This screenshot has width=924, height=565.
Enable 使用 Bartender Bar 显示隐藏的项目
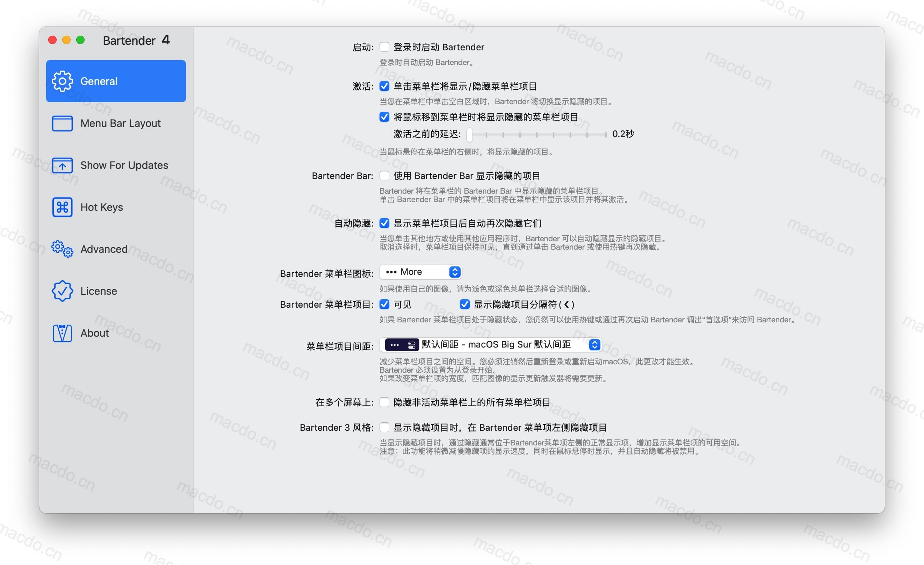pos(384,176)
